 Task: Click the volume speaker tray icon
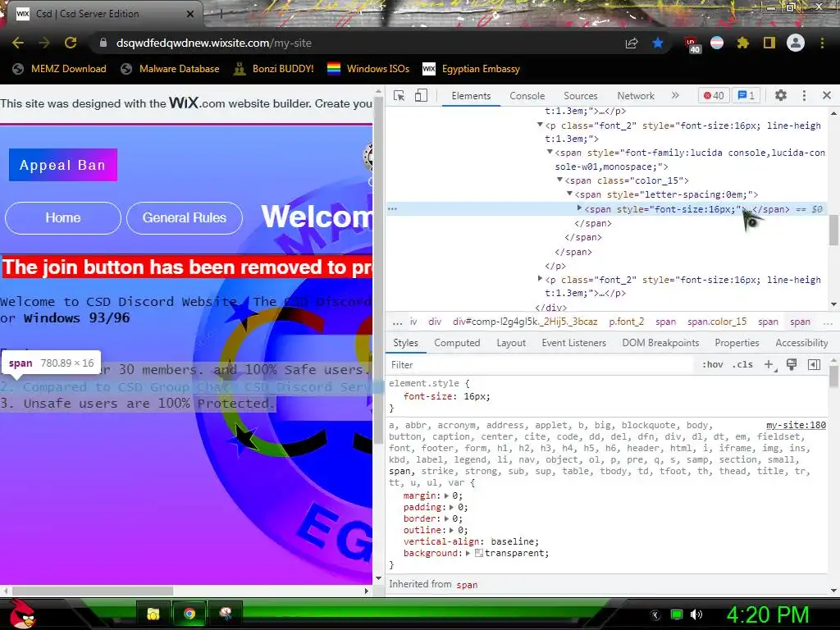[696, 614]
